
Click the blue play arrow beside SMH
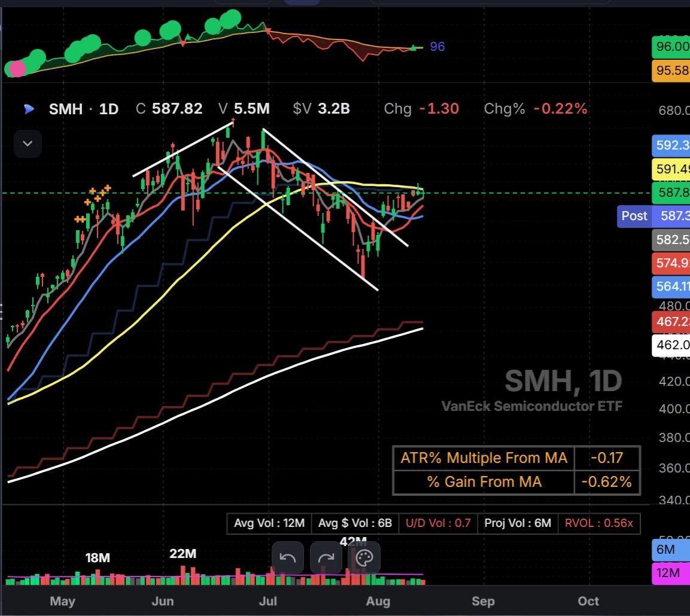(x=29, y=109)
